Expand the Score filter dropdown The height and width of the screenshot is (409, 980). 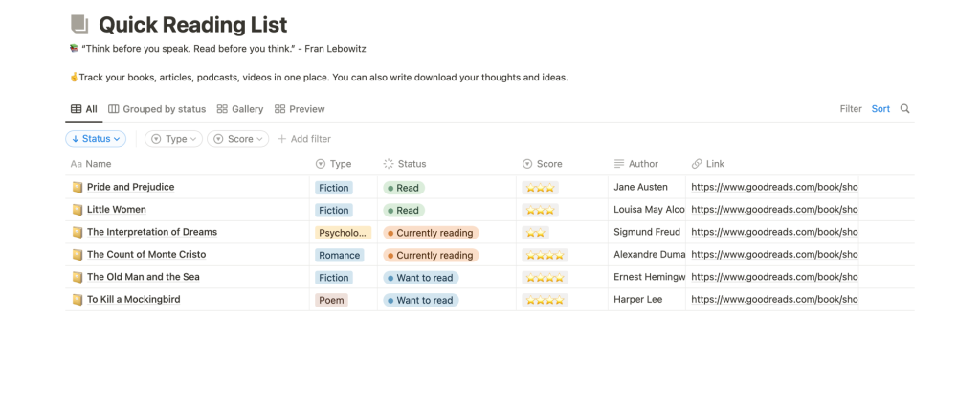238,139
